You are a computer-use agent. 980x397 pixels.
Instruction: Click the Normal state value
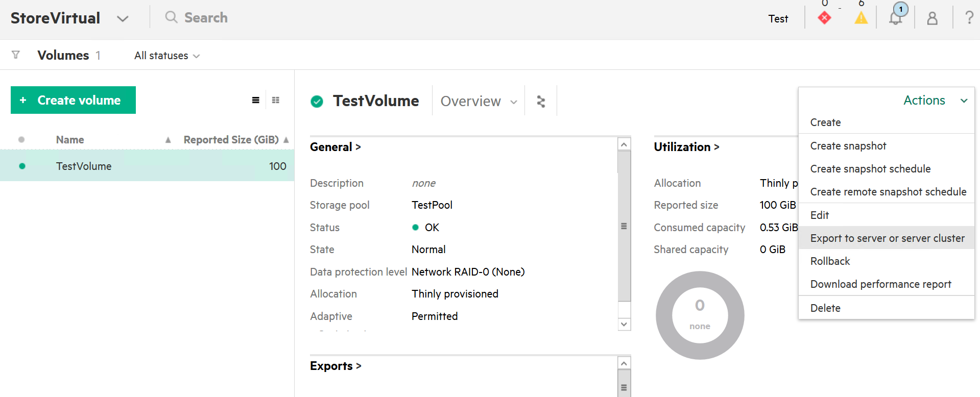(x=428, y=250)
